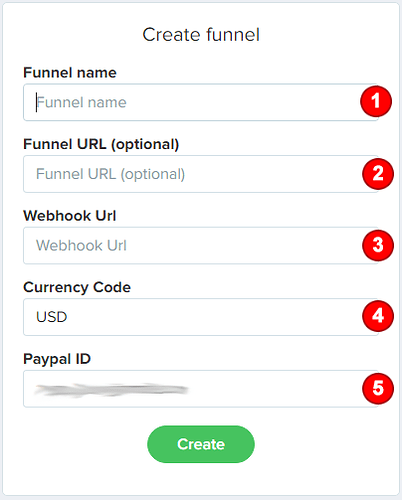Click into the Paypal ID field
The width and height of the screenshot is (402, 500).
click(x=201, y=389)
